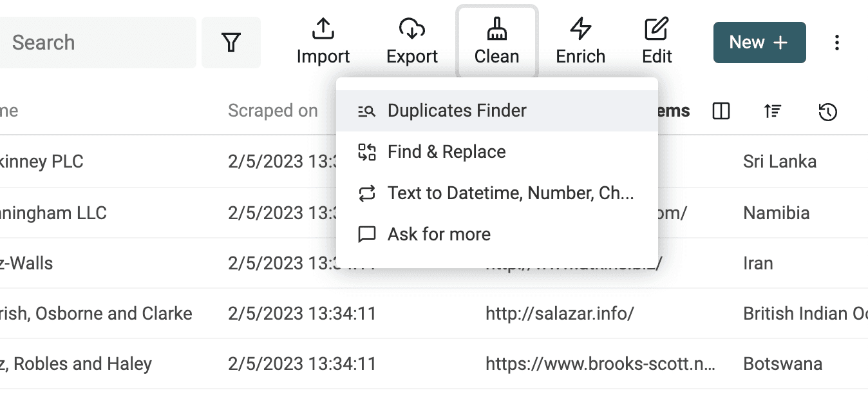Viewport: 868px width, 397px height.
Task: Open the salazar.info link
Action: tap(560, 314)
